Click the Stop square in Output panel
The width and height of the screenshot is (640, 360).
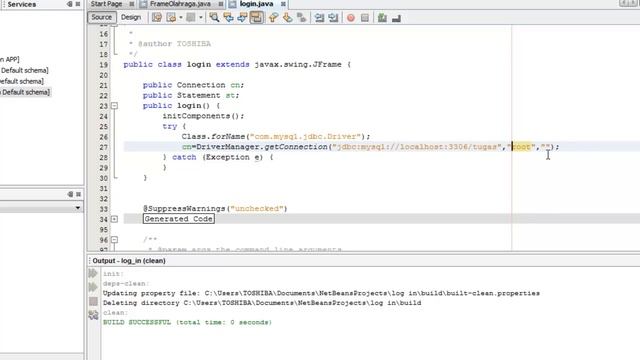point(93,301)
